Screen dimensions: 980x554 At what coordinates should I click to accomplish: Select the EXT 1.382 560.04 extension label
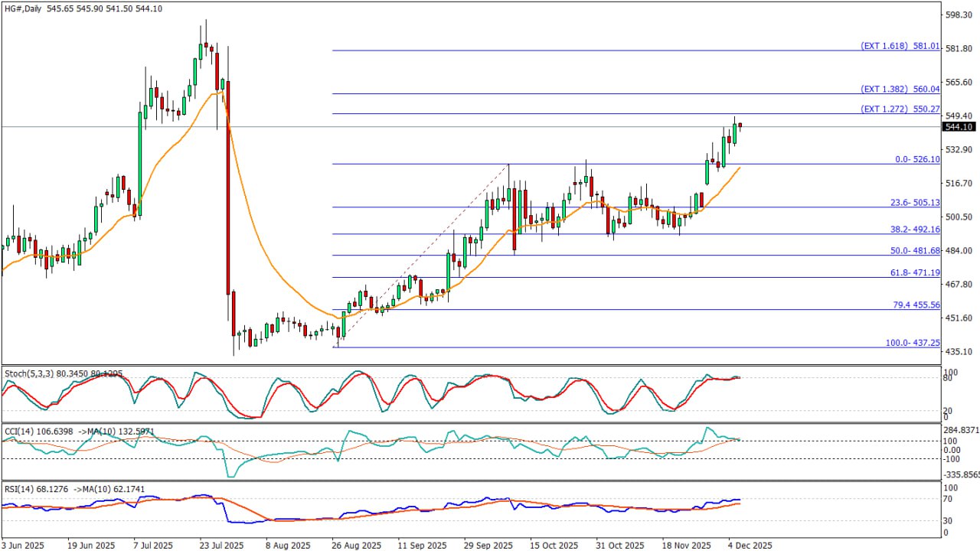click(x=900, y=90)
